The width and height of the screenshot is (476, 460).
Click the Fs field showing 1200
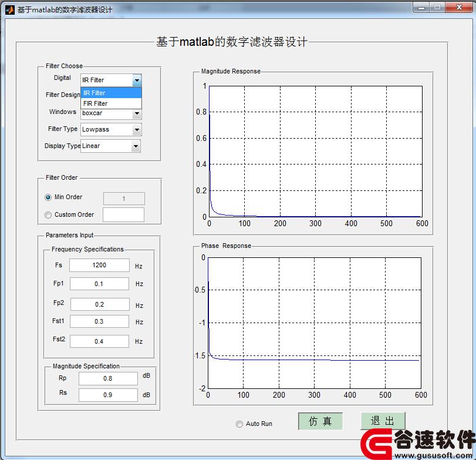point(99,265)
